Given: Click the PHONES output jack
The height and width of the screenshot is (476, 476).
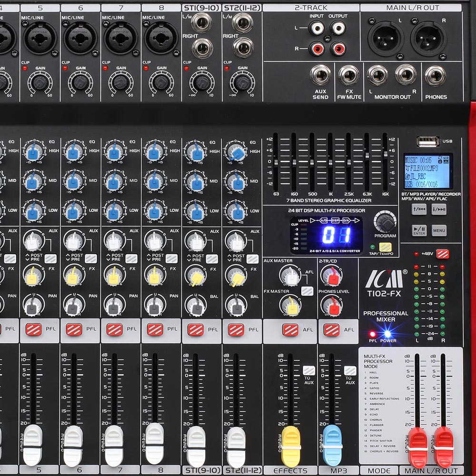Looking at the screenshot, I should click(436, 76).
